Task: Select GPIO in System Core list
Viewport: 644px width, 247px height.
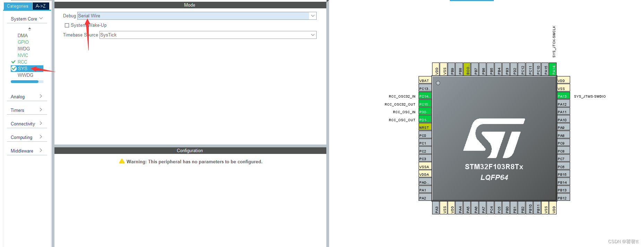Action: [23, 42]
